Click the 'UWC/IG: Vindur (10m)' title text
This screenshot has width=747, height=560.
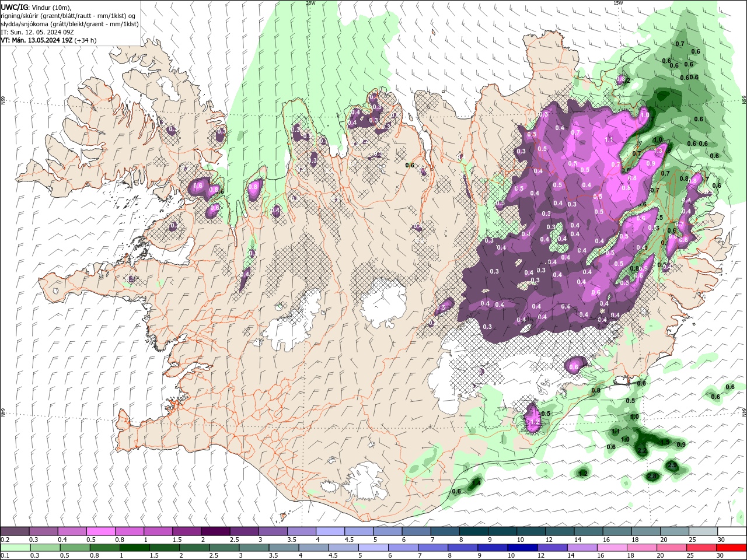pyautogui.click(x=36, y=7)
